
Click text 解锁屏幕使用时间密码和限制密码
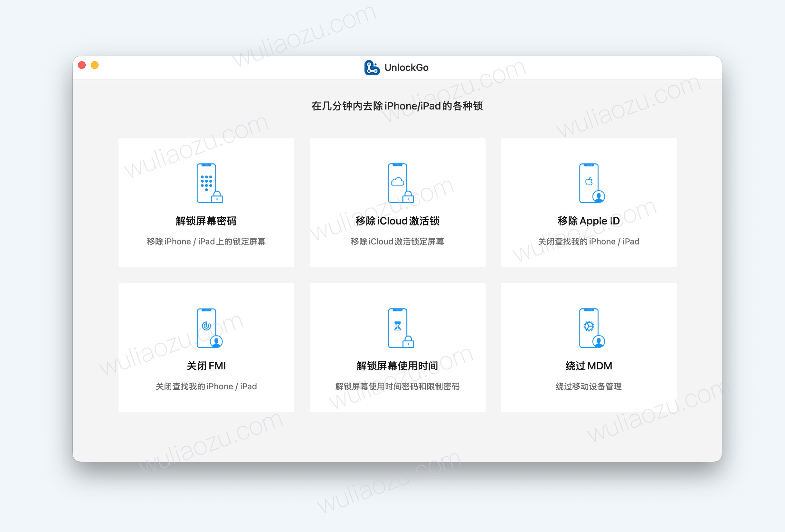397,386
